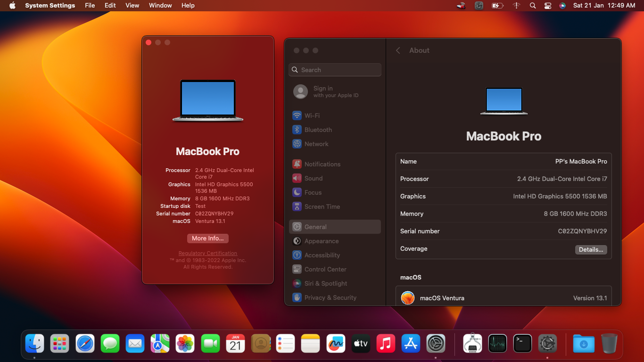Open Notes from the Dock

(310, 344)
